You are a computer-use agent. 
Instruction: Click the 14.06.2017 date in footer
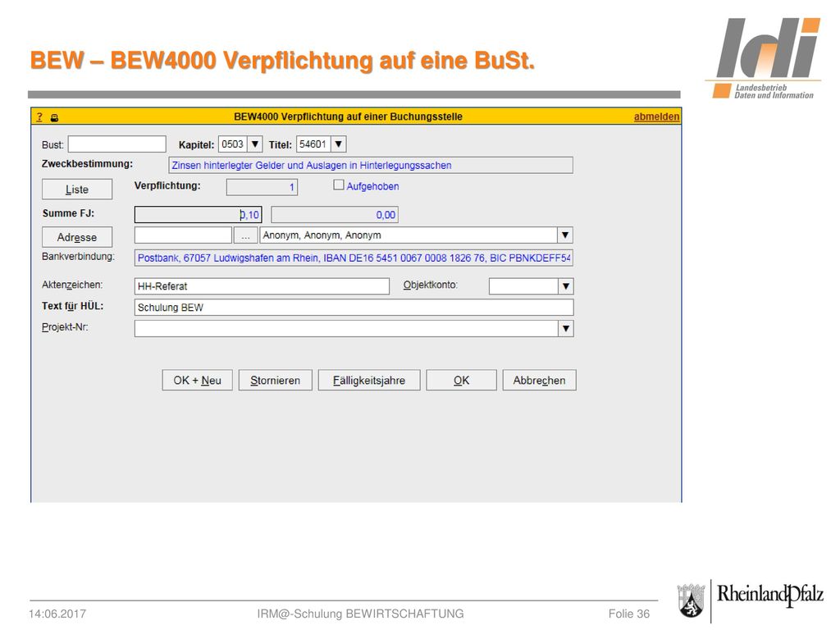click(57, 614)
